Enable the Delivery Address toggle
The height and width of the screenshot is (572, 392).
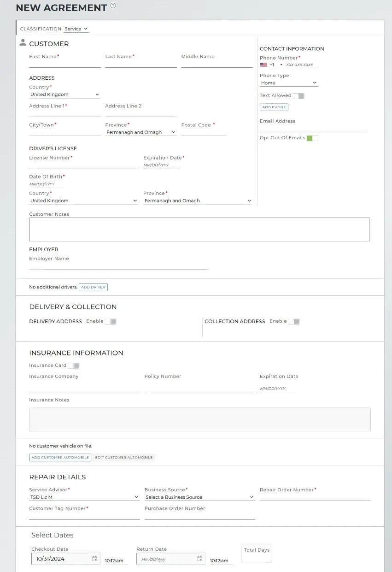(111, 322)
